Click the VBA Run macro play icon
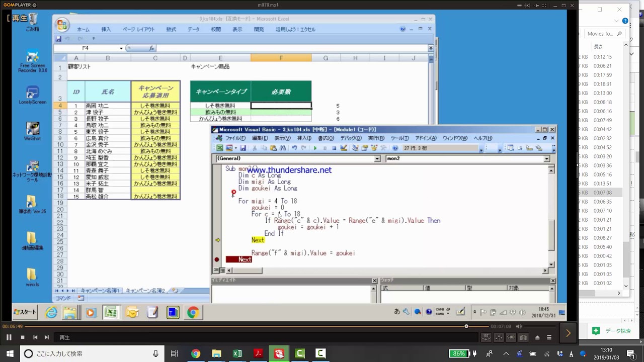The image size is (644, 362). point(315,148)
